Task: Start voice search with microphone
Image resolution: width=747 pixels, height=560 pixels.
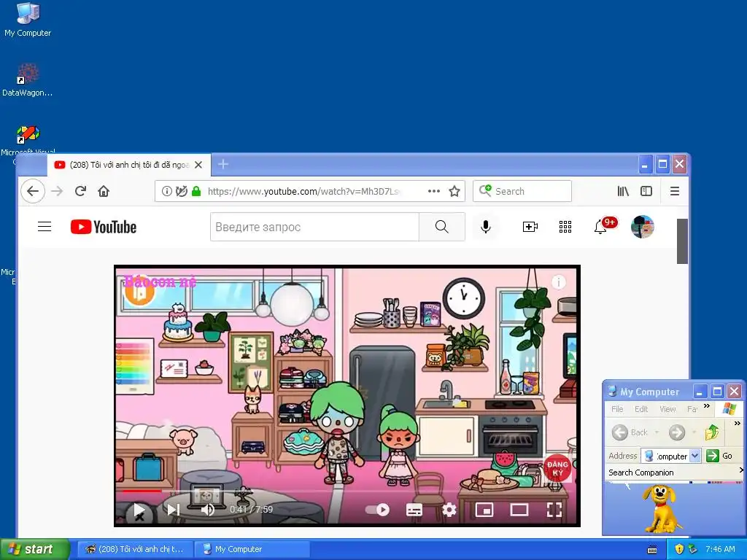Action: pos(485,227)
